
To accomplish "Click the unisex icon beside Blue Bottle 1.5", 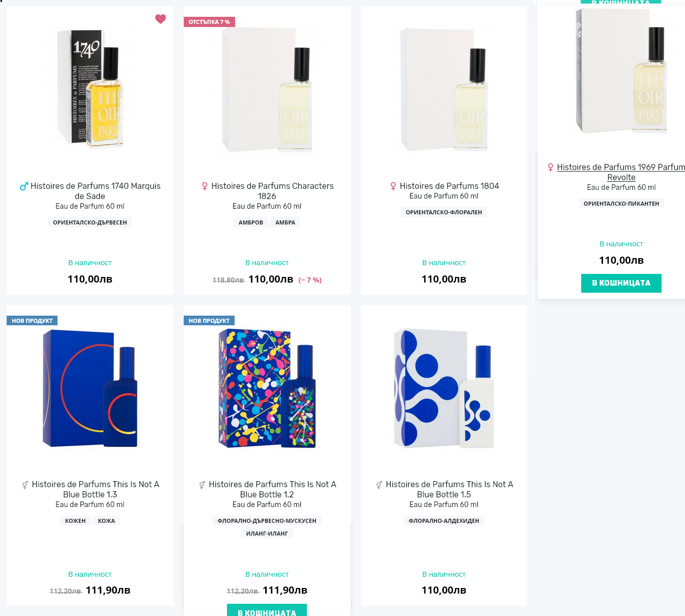I will click(x=379, y=485).
